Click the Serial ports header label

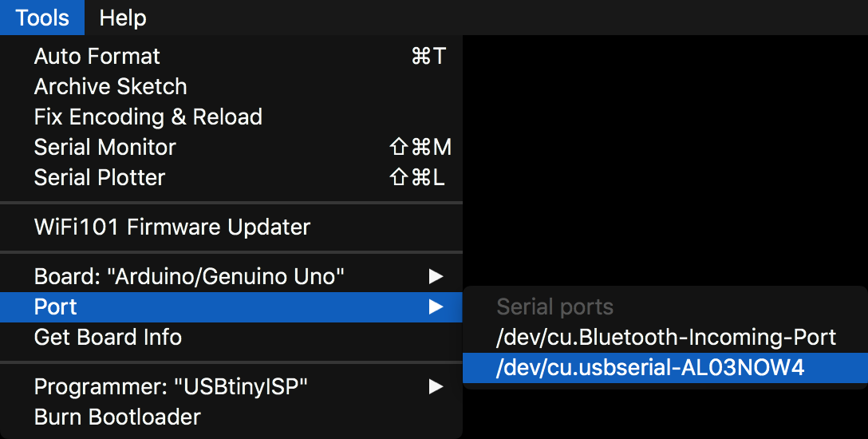coord(554,307)
